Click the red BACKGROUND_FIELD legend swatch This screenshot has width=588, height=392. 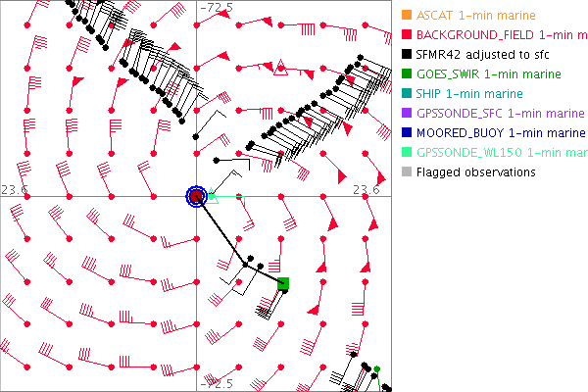point(405,35)
